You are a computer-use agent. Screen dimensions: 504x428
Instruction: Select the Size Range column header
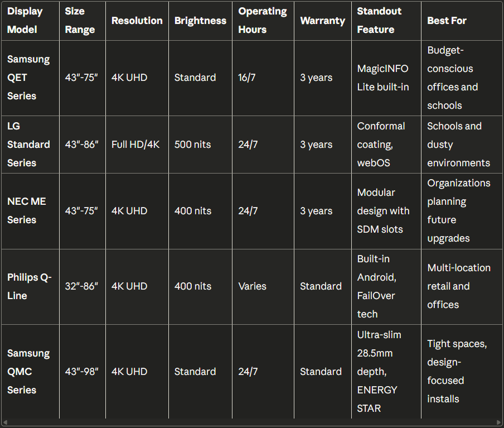[80, 21]
